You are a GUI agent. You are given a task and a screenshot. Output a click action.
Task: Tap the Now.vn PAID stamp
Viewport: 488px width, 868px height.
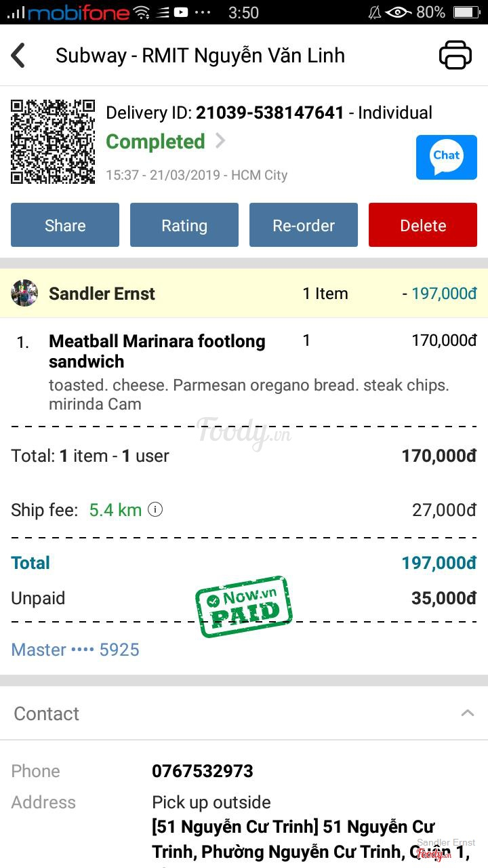coord(243,606)
